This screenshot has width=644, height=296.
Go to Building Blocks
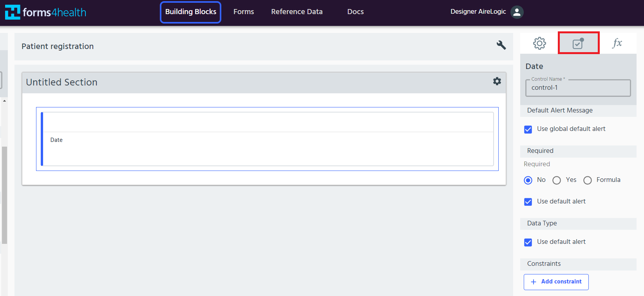[x=190, y=12]
